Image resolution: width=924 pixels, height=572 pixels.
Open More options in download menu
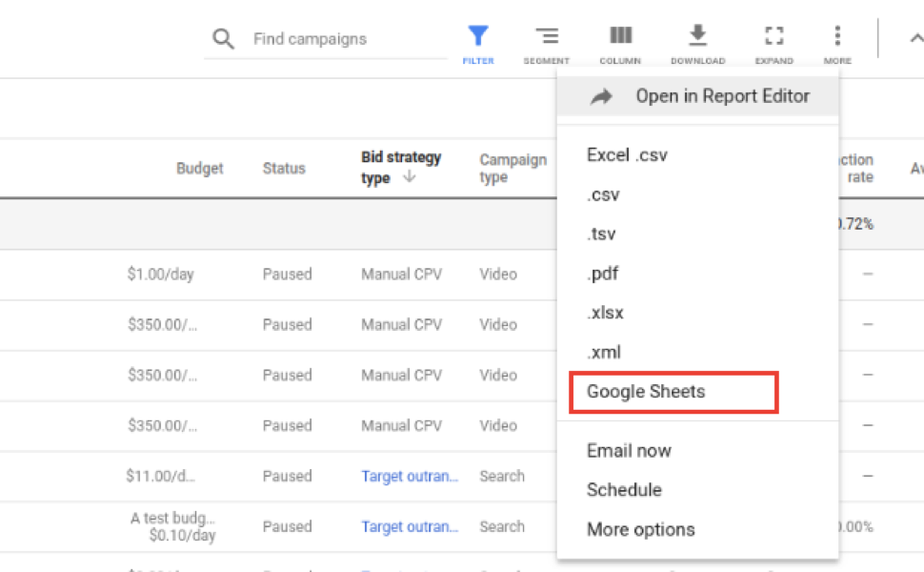(640, 529)
